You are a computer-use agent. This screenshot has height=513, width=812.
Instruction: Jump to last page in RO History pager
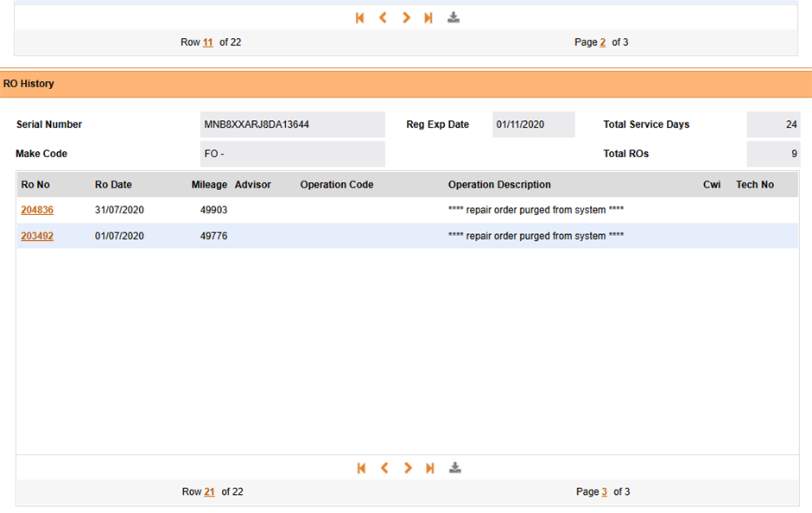(x=429, y=468)
